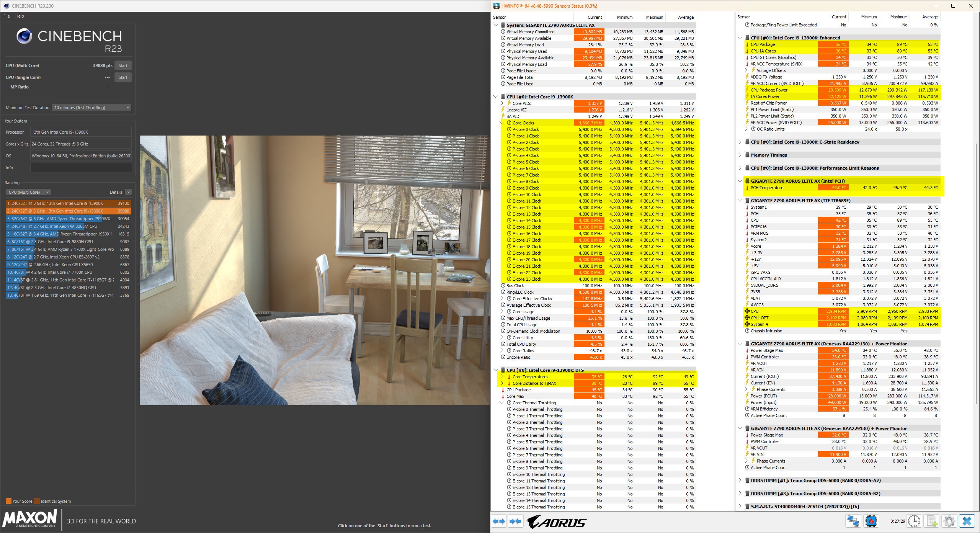This screenshot has width=980, height=533.
Task: Expand the DDR5 DIMM [#1] section
Action: click(740, 481)
